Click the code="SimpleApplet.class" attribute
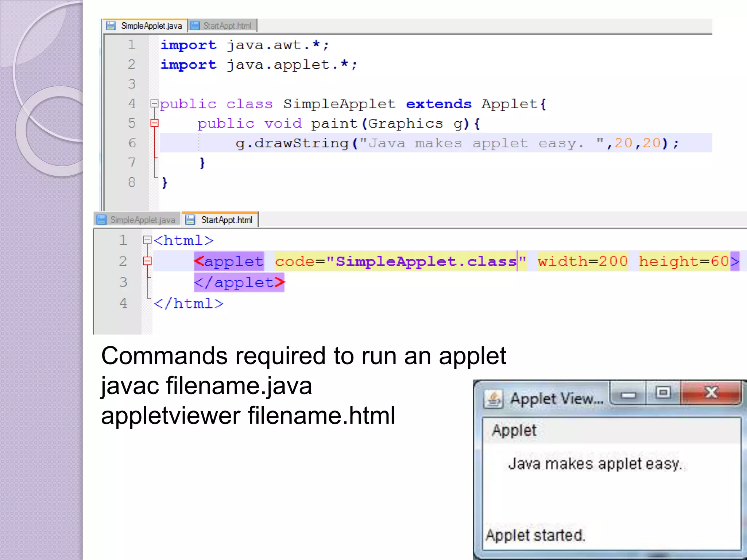The height and width of the screenshot is (560, 747). (401, 261)
